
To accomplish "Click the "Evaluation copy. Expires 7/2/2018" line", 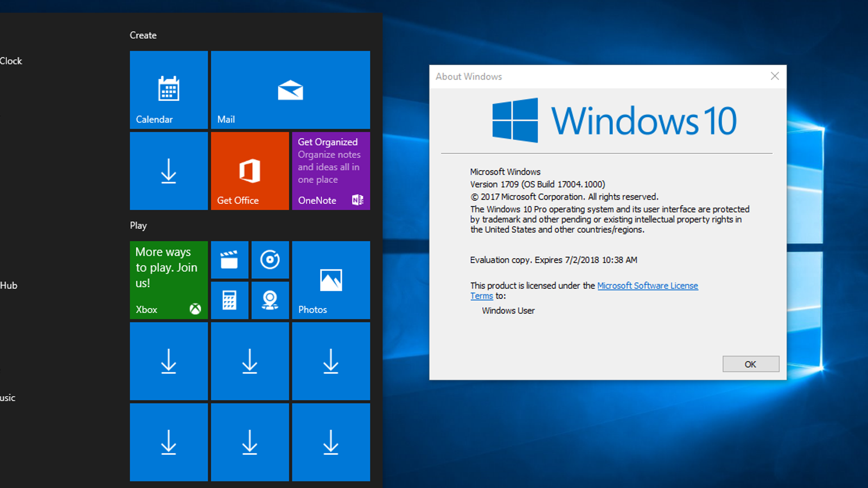I will click(x=554, y=260).
